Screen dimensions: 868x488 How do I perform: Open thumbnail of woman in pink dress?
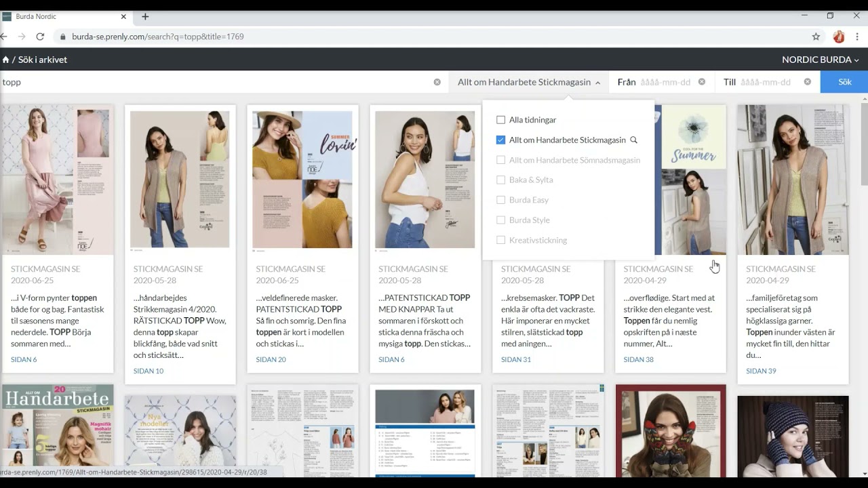58,179
